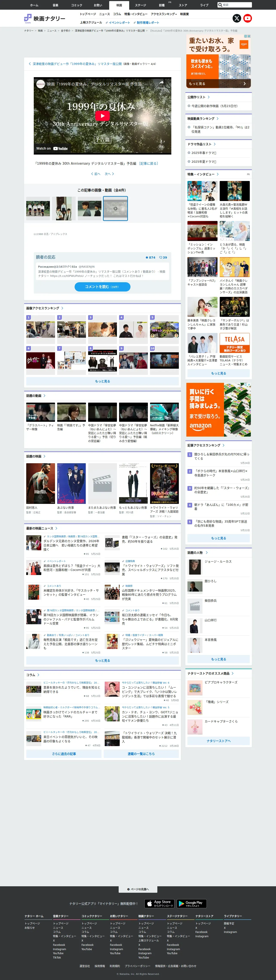This screenshot has width=276, height=980.
Task: Open 話題の動画 section heading
Action: [35, 396]
